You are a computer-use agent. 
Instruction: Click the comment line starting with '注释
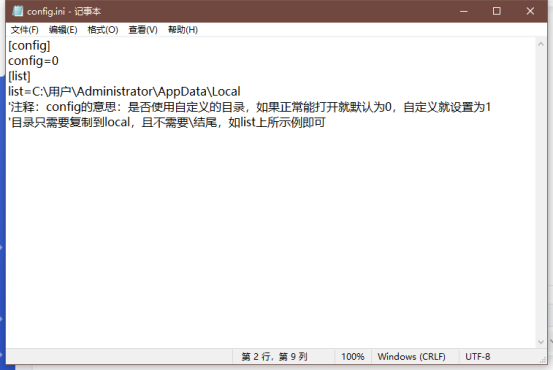249,107
